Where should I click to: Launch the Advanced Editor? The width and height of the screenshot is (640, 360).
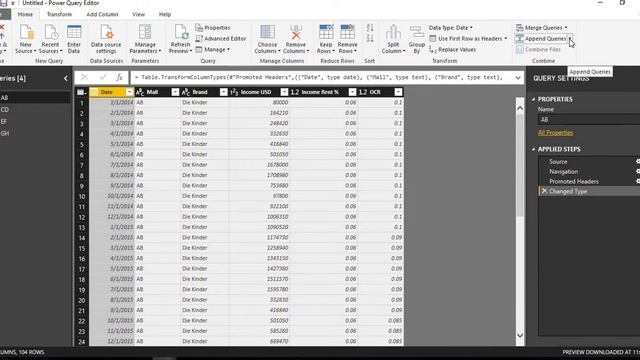(x=221, y=38)
